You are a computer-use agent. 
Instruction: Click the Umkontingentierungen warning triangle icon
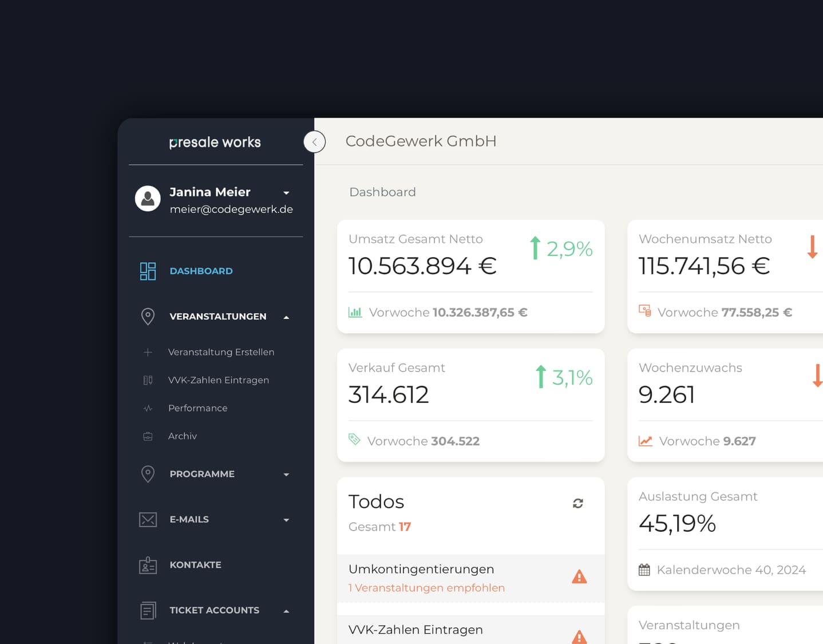[x=579, y=577]
